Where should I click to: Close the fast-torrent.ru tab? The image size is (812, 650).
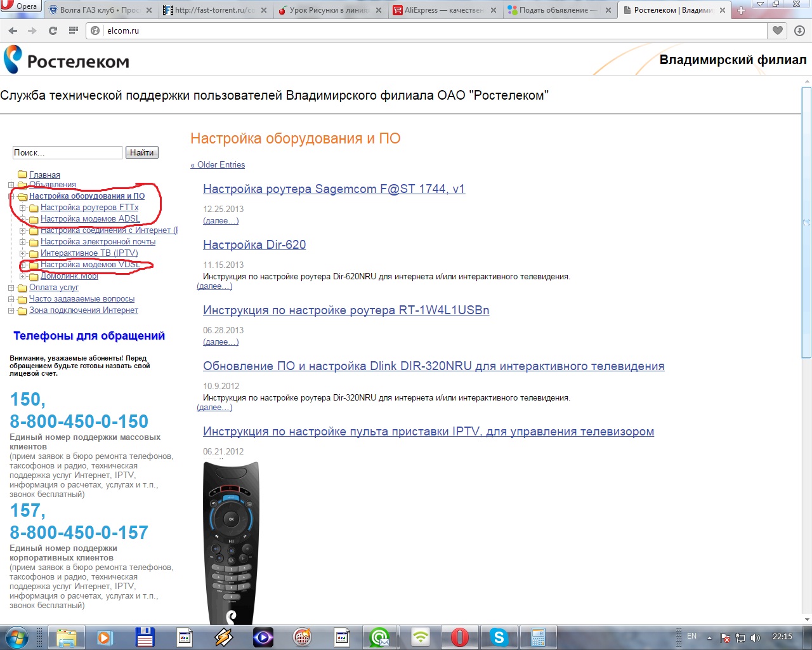tap(264, 11)
